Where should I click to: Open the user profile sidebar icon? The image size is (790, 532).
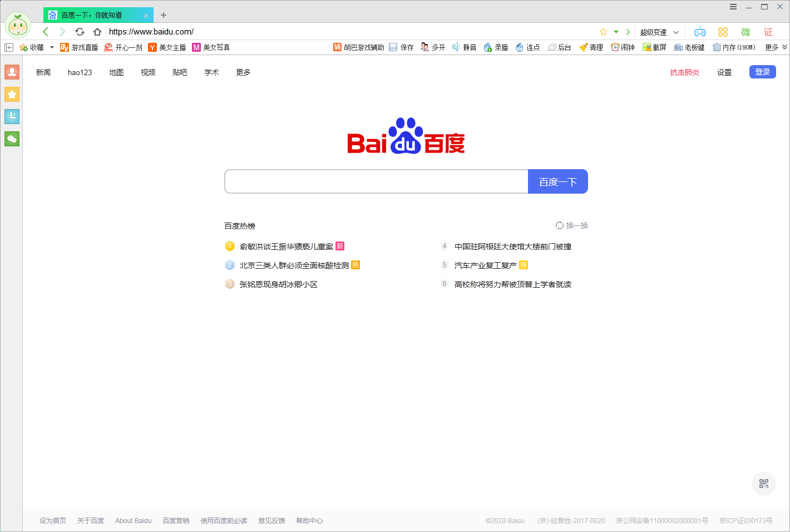(12, 72)
